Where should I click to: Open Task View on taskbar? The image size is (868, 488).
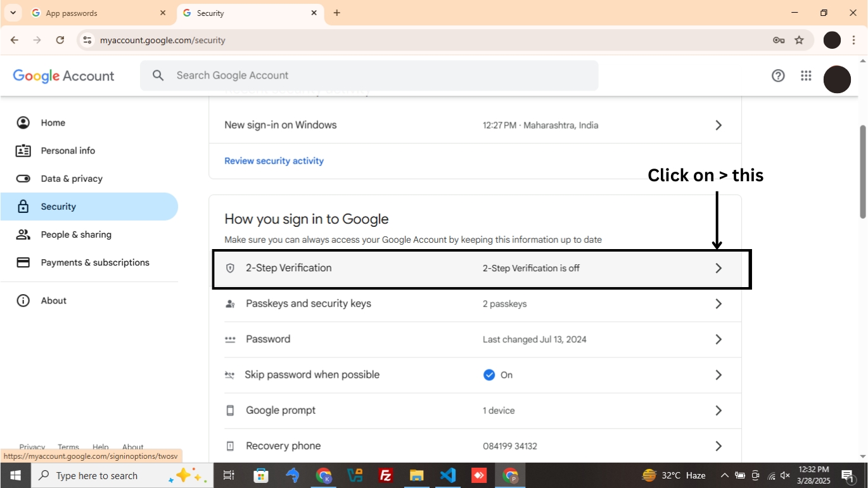pos(229,475)
